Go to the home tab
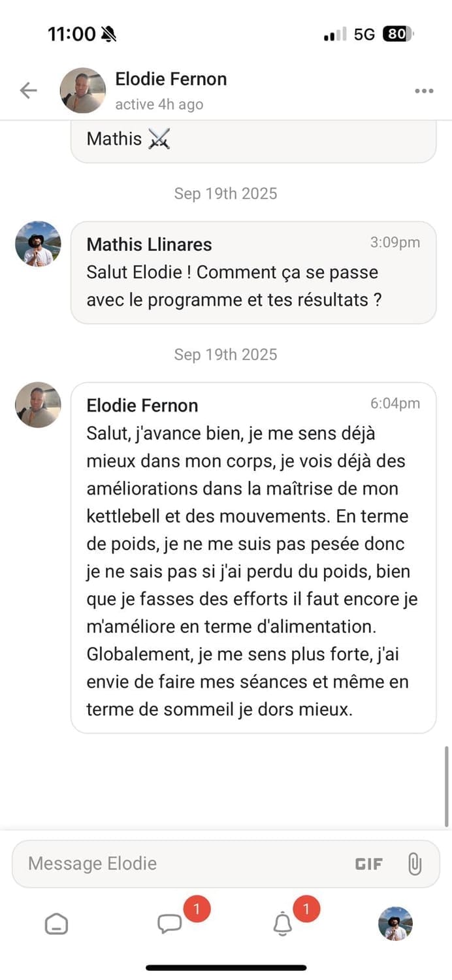This screenshot has height=980, width=452. point(56,924)
